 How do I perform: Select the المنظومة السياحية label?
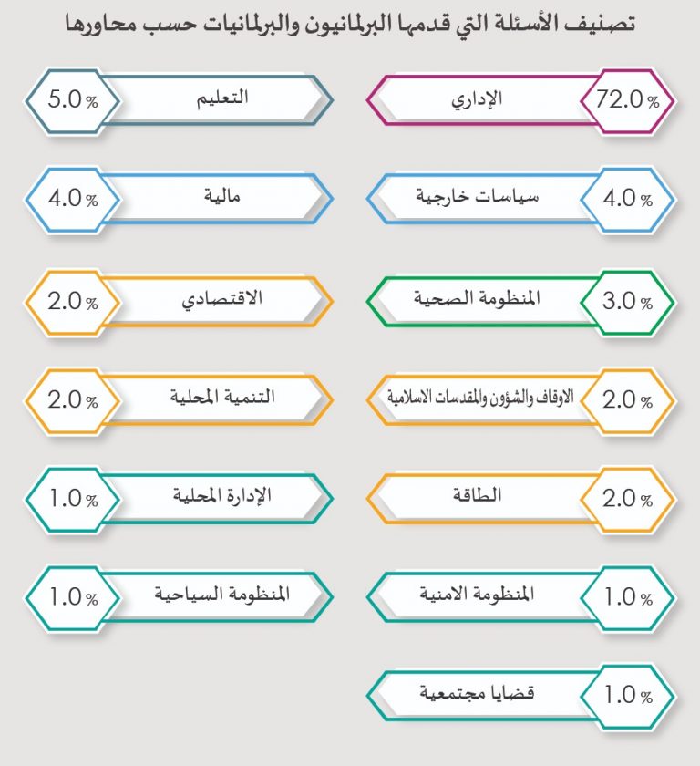click(x=222, y=596)
